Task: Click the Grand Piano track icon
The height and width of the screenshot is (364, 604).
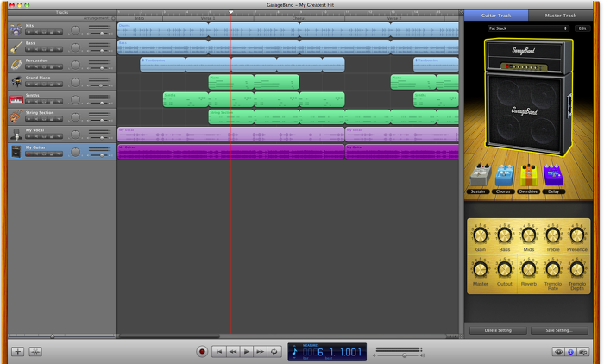Action: coord(16,82)
